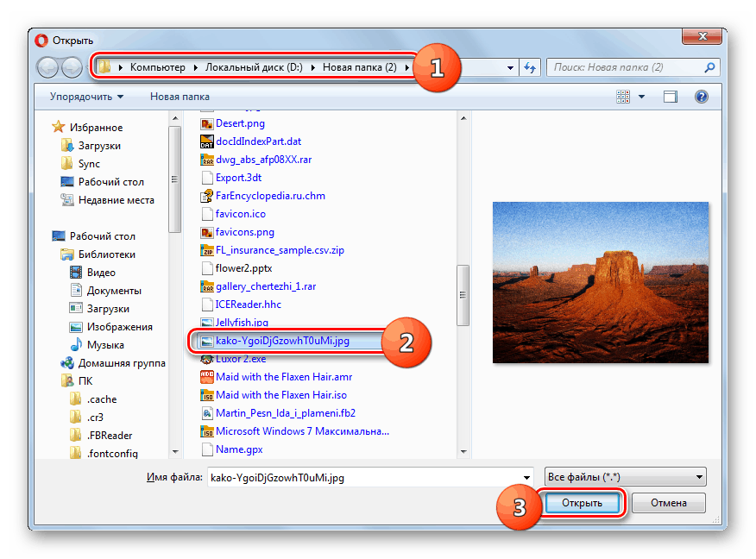
Task: Click the AMR icon of Maid with the Flaxen Hair.amr
Action: pyautogui.click(x=207, y=377)
